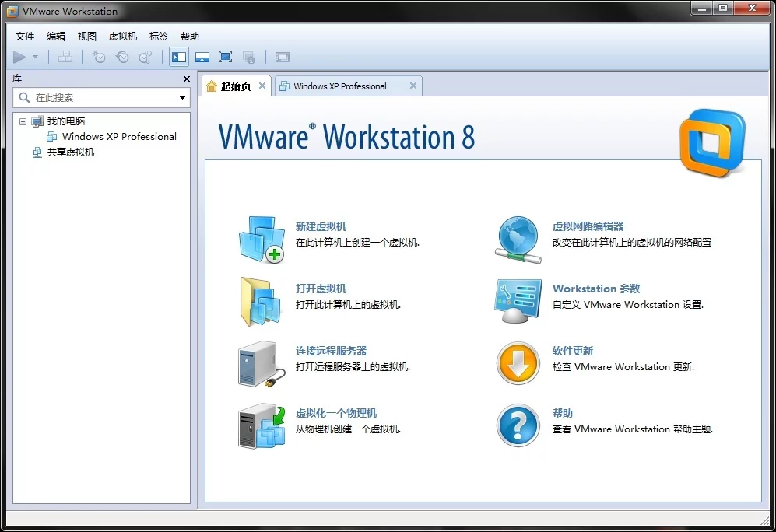Viewport: 776px width, 532px height.
Task: Close the Windows XP Professional tab
Action: pyautogui.click(x=413, y=86)
